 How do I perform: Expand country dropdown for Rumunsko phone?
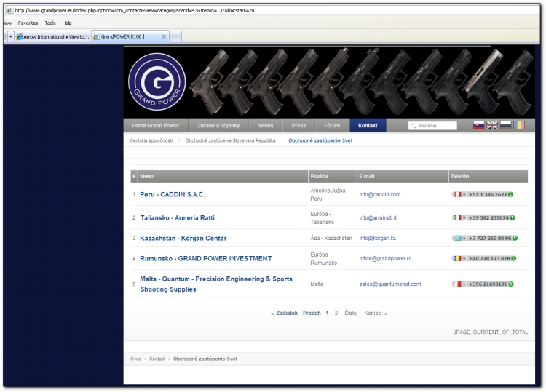464,258
